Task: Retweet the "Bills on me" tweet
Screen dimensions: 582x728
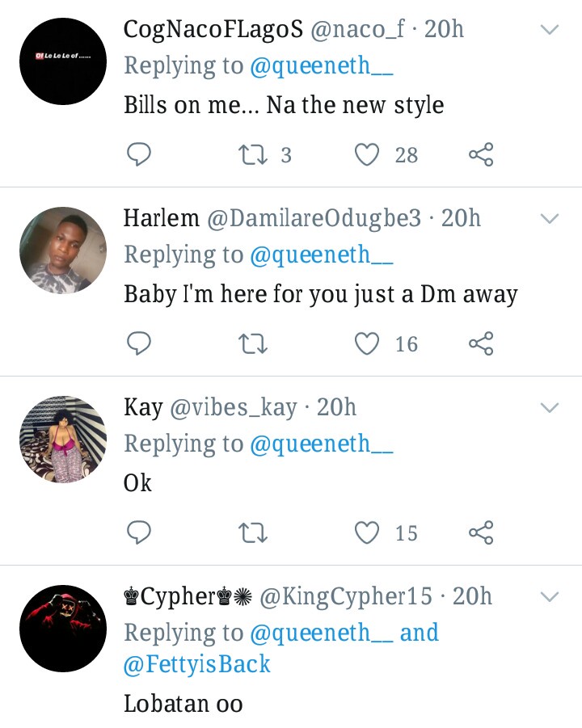Action: (x=255, y=154)
